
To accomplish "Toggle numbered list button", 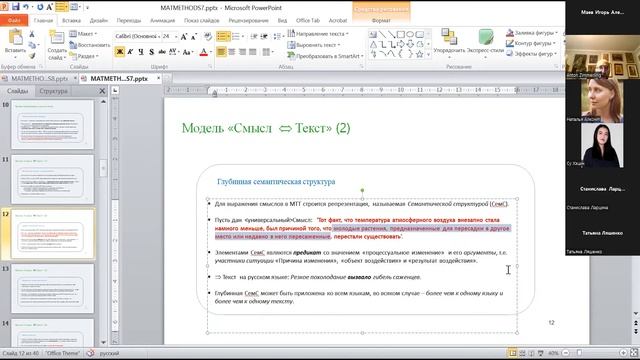I will 236,37.
